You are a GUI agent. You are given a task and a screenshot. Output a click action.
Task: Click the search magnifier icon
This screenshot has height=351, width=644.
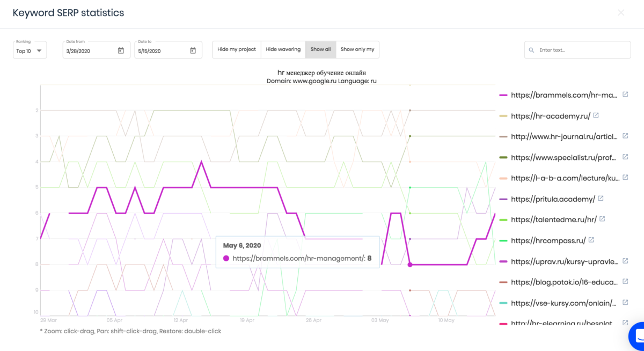click(x=532, y=50)
